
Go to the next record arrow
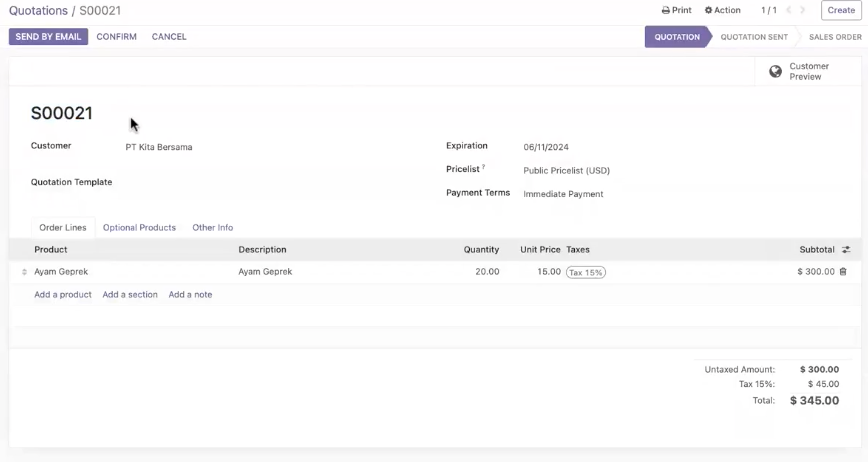(x=803, y=10)
